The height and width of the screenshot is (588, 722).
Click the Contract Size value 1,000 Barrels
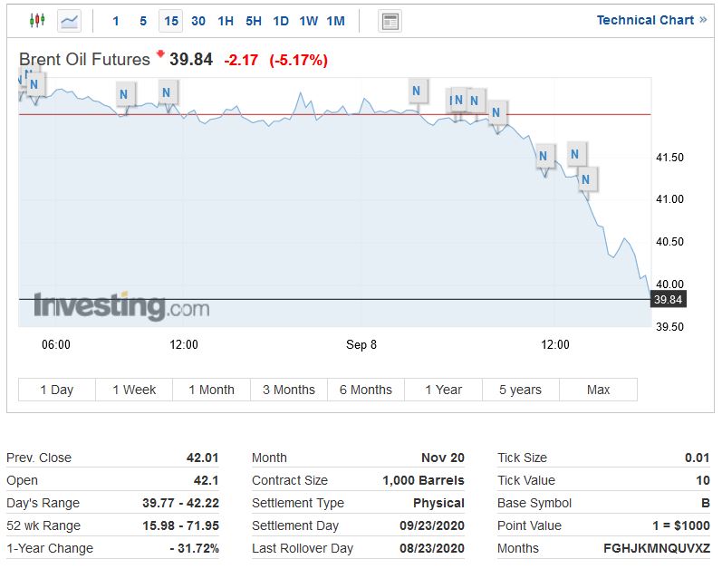click(423, 480)
